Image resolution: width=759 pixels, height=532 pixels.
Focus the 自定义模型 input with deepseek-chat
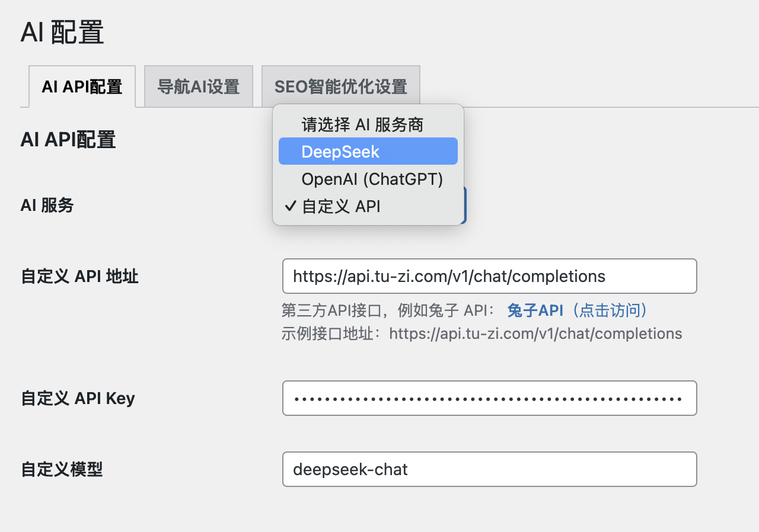click(x=490, y=469)
